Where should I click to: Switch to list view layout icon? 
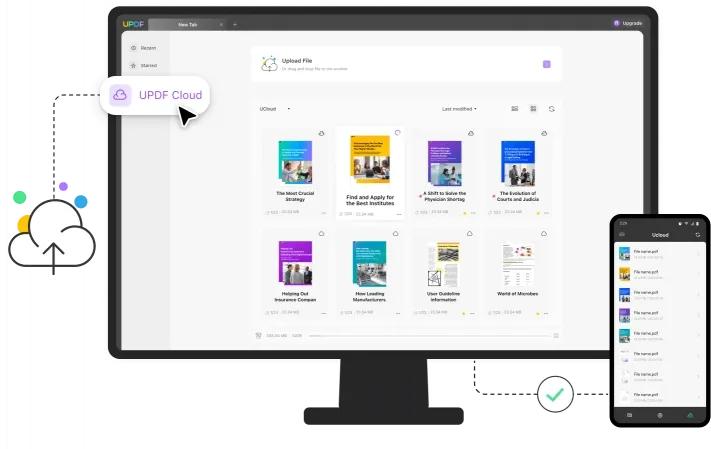(x=515, y=109)
